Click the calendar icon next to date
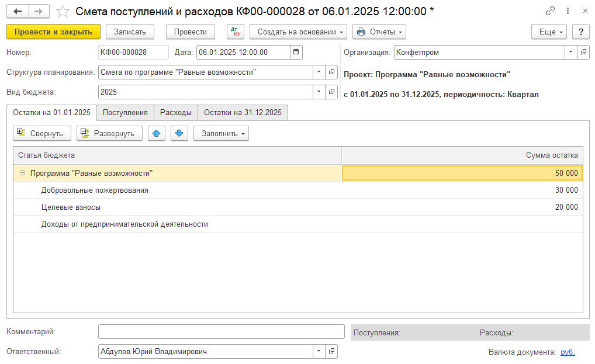 [x=297, y=52]
